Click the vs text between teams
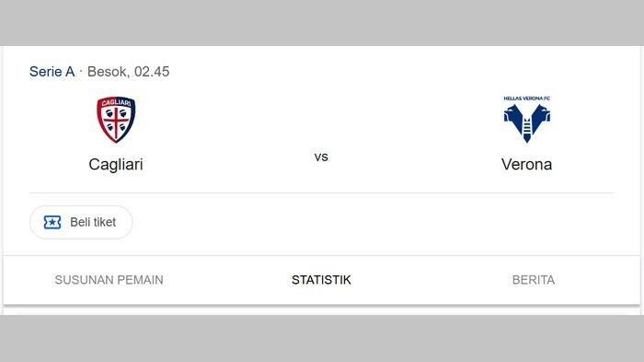The width and height of the screenshot is (644, 362). tap(321, 157)
